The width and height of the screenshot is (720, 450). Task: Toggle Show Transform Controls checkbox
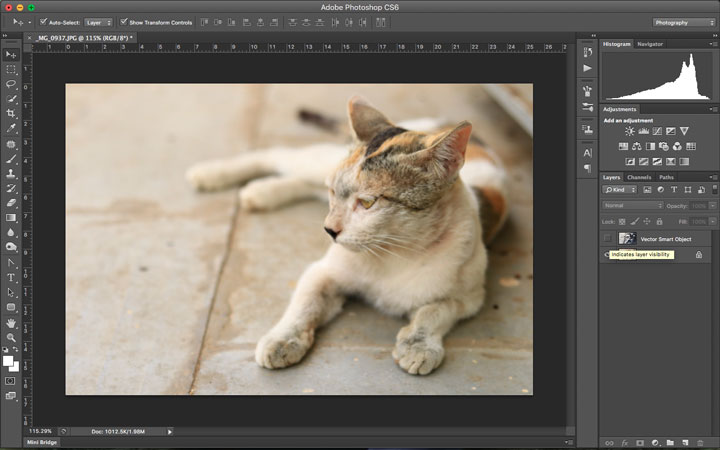tap(124, 21)
